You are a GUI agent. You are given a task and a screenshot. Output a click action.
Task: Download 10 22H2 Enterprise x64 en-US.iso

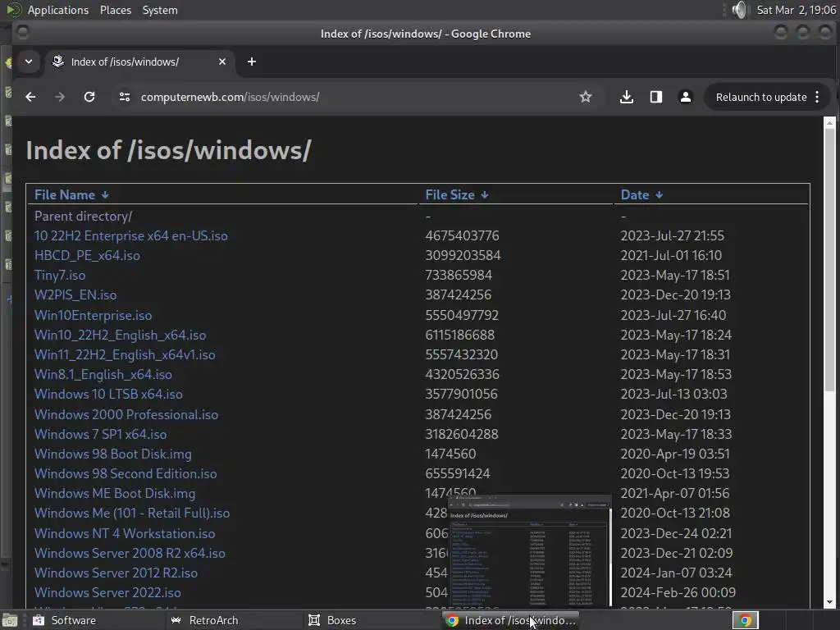(x=131, y=235)
